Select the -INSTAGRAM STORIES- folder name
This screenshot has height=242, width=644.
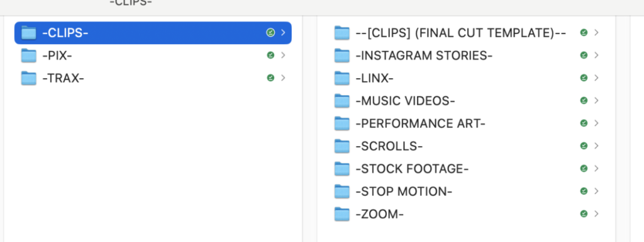pyautogui.click(x=424, y=55)
